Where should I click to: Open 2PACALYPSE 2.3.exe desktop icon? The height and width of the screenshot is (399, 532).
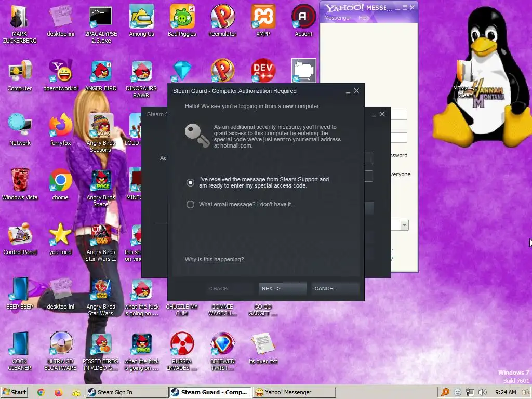coord(101,24)
